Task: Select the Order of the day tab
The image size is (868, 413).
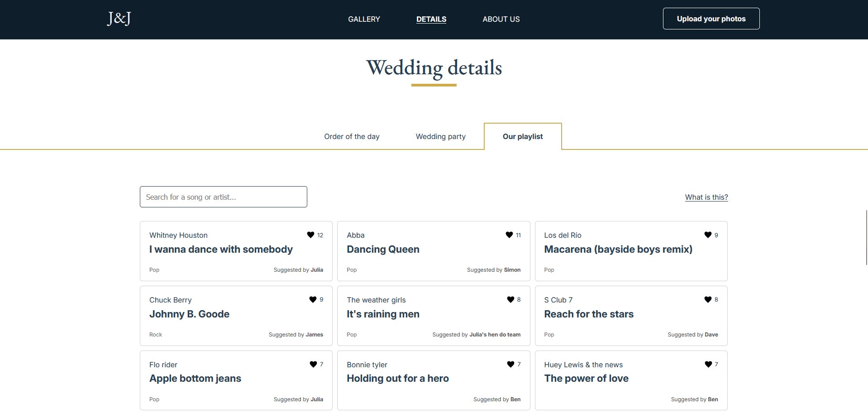Action: click(352, 136)
